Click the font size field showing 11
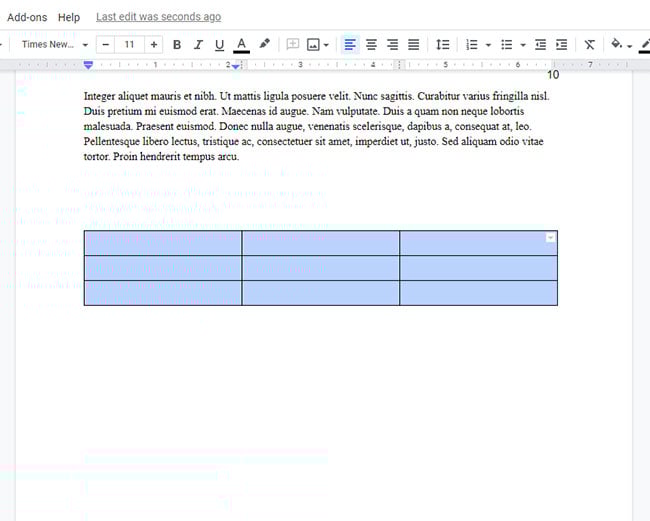This screenshot has width=650, height=521. point(129,44)
